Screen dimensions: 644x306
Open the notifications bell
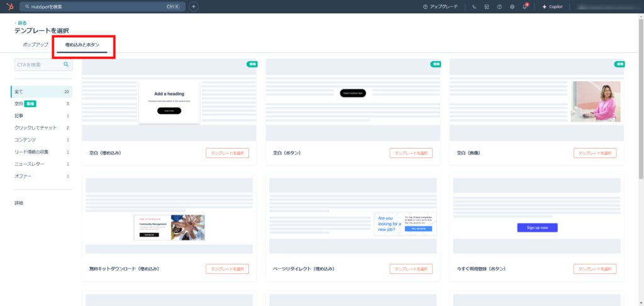tap(525, 7)
